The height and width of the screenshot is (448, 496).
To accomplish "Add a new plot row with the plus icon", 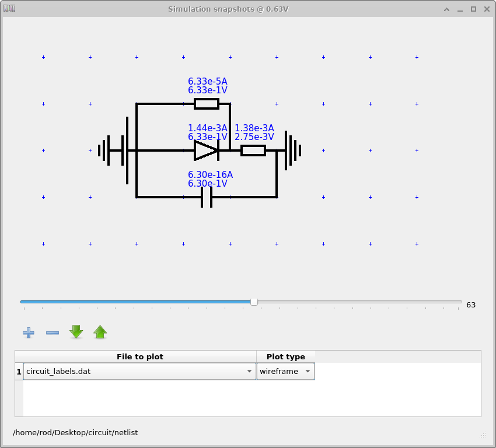I will [x=28, y=332].
